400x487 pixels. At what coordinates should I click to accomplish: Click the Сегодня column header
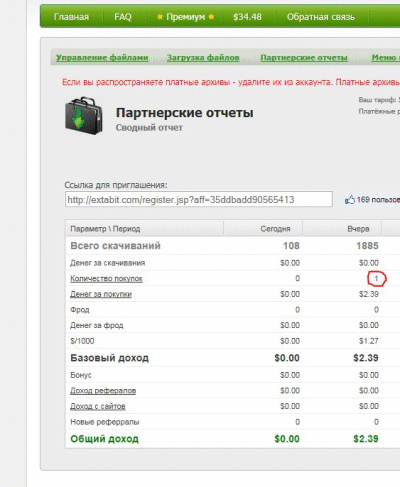275,229
